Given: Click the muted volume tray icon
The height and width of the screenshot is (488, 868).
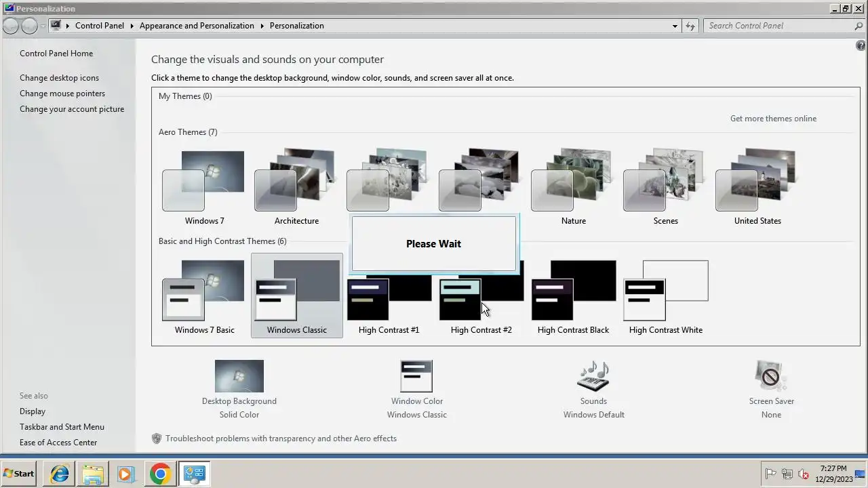Looking at the screenshot, I should pyautogui.click(x=804, y=474).
